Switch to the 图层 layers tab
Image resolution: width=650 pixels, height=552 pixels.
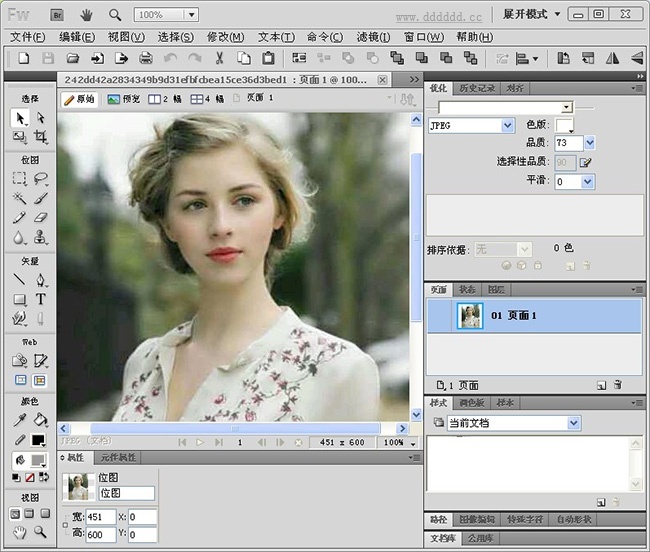pyautogui.click(x=496, y=290)
